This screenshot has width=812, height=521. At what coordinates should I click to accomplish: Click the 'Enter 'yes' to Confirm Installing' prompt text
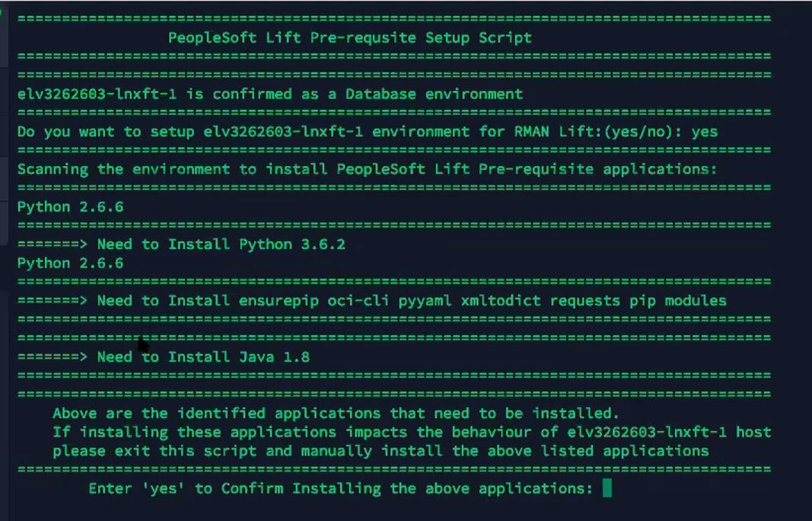[341, 488]
